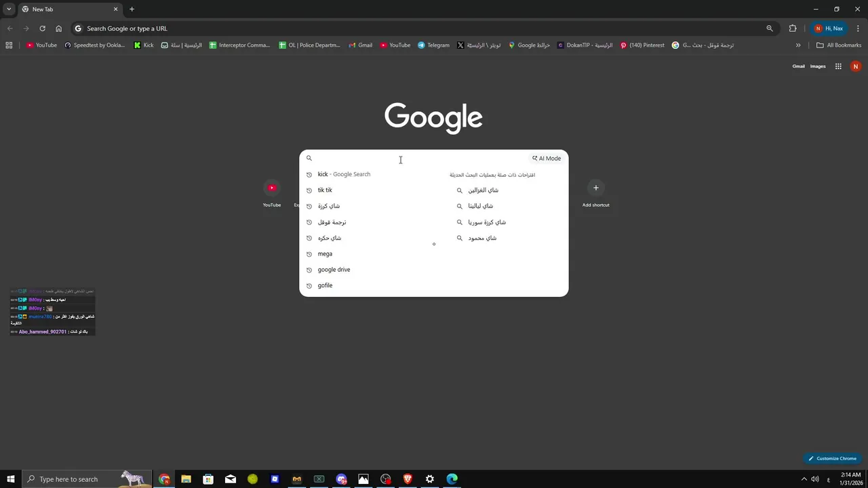Click the volume icon in the system tray
The image size is (868, 488).
(x=815, y=479)
